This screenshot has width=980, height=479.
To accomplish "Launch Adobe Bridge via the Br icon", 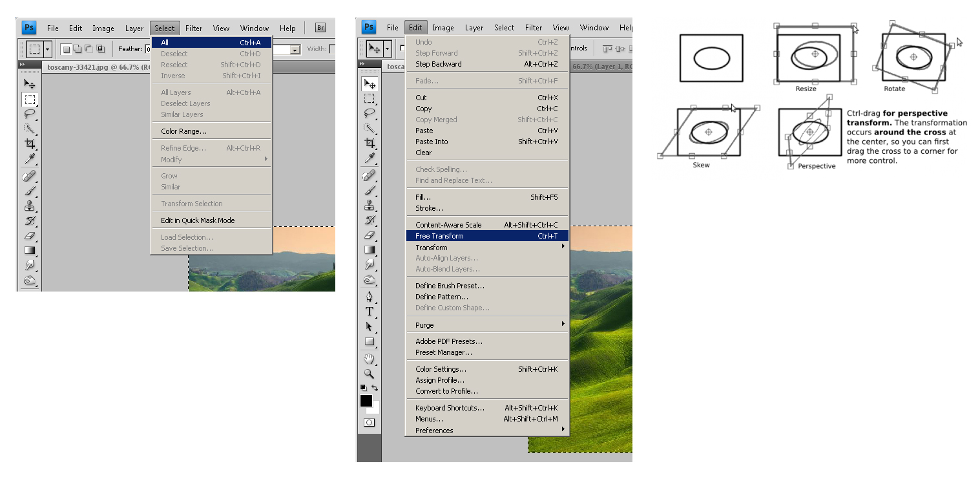I will [320, 28].
